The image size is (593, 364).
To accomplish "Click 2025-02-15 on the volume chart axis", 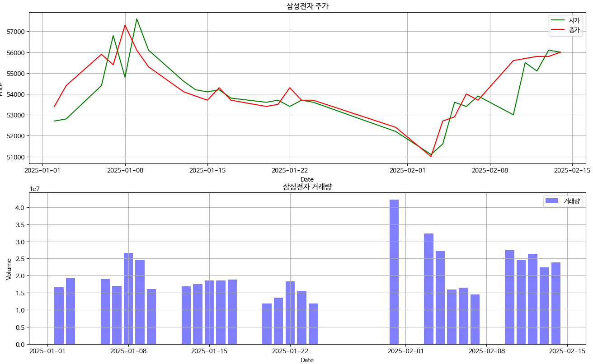I will pos(567,351).
